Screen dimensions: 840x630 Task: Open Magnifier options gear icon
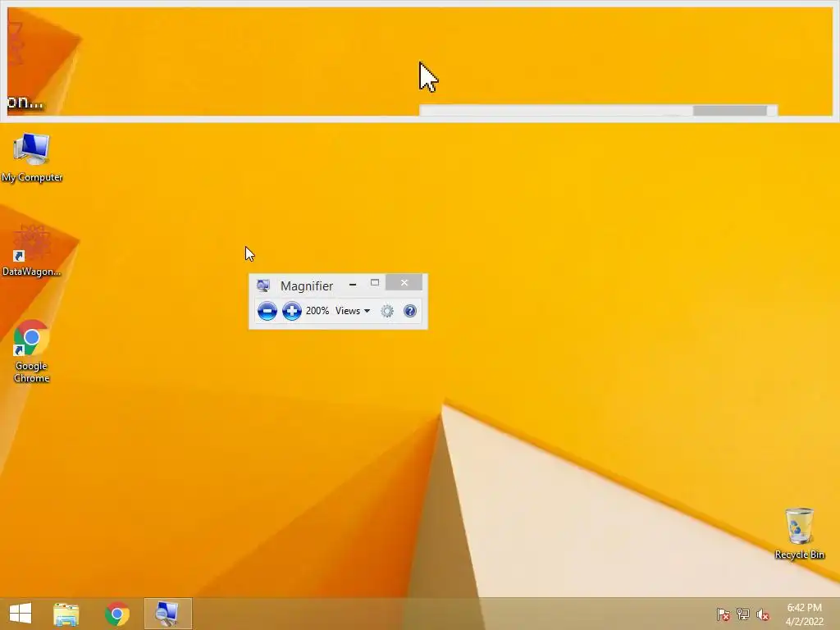[387, 311]
